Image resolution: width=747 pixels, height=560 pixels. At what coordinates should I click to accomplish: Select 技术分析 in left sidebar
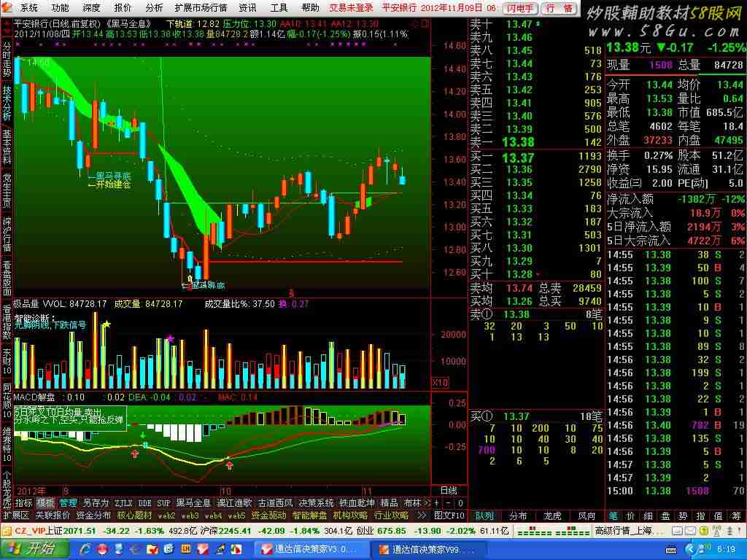(x=7, y=104)
